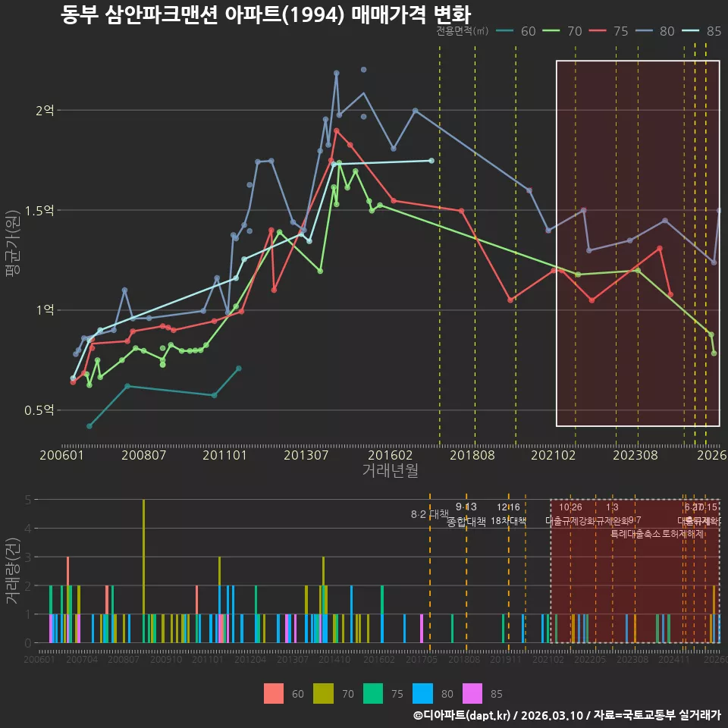Click the tallest olive volume bar reaching 5
This screenshot has height=728, width=728.
[x=144, y=571]
